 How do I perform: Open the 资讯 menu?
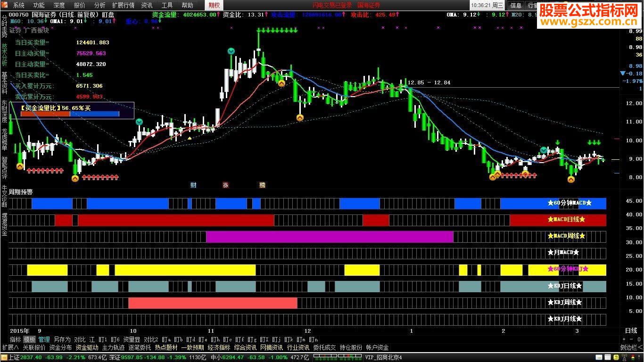(147, 5)
